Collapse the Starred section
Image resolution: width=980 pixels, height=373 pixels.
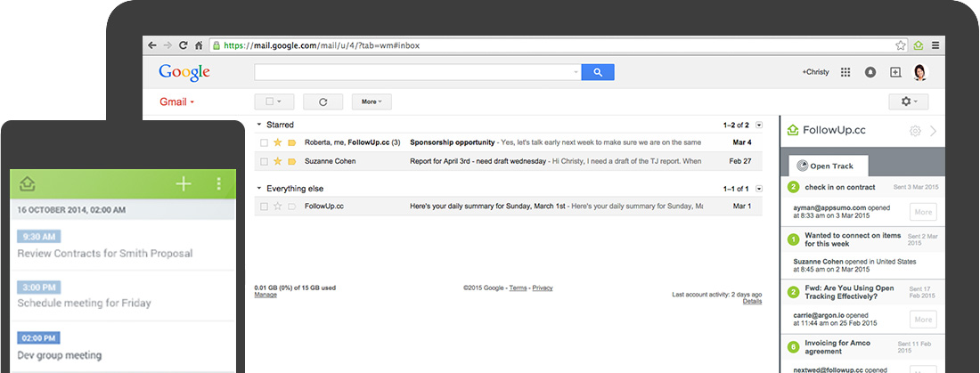point(259,125)
